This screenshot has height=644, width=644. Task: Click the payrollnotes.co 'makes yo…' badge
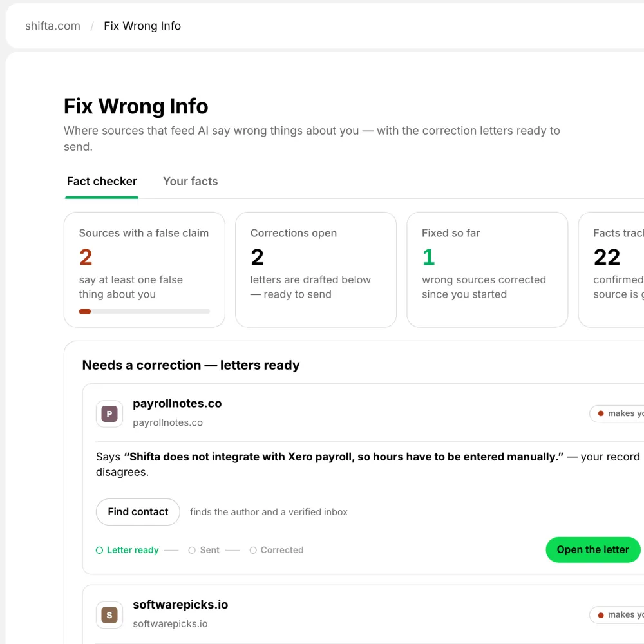pos(617,413)
